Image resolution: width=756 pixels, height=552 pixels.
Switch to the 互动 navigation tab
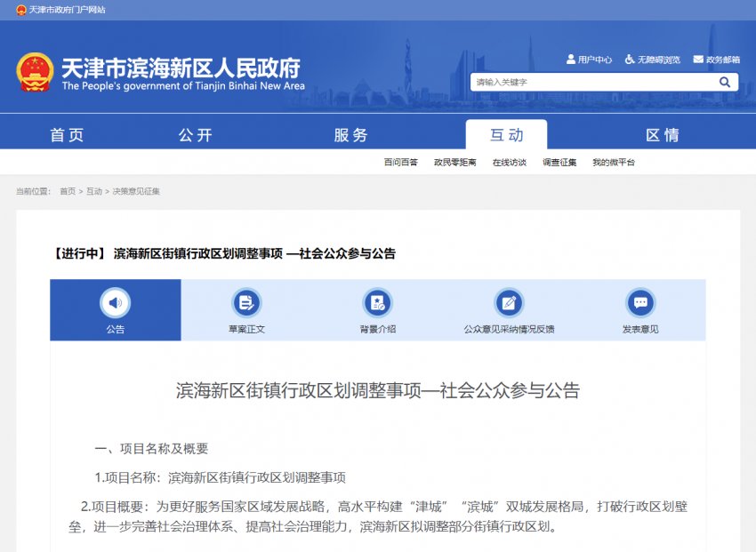[x=505, y=134]
